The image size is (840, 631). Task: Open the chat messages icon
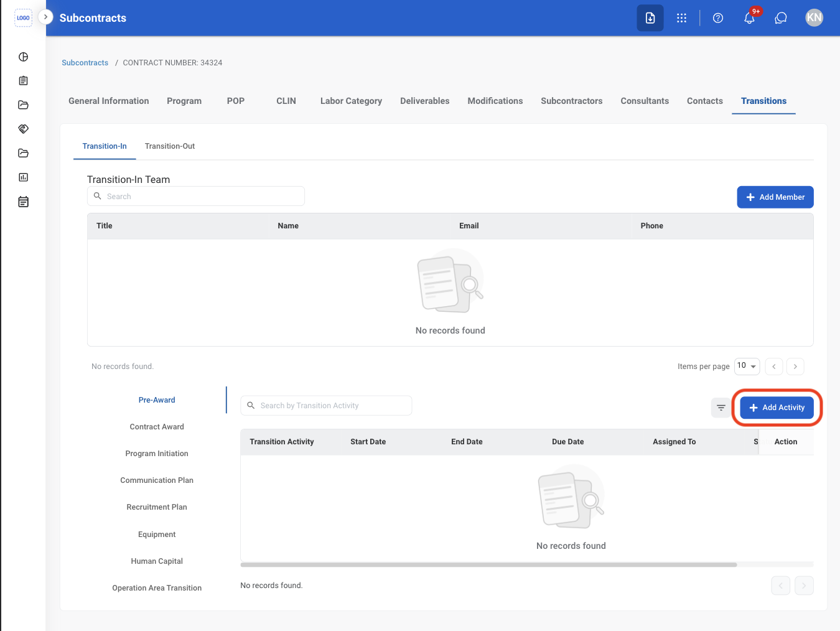pyautogui.click(x=781, y=18)
